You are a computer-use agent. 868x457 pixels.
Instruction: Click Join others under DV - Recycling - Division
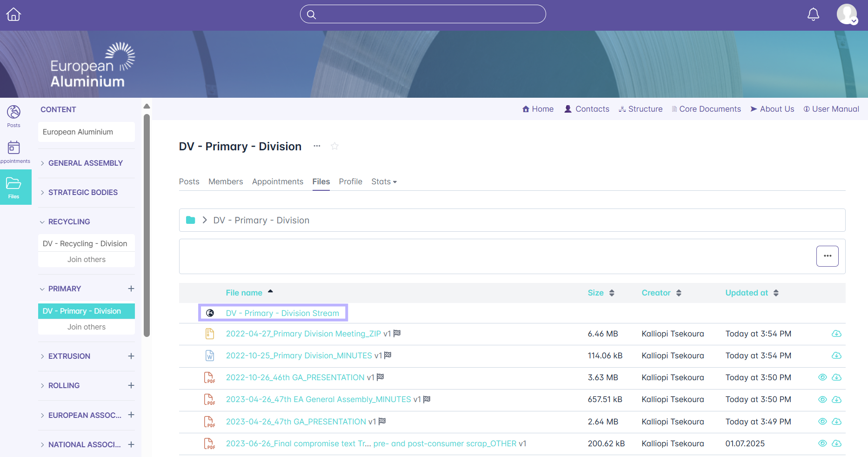(87, 259)
